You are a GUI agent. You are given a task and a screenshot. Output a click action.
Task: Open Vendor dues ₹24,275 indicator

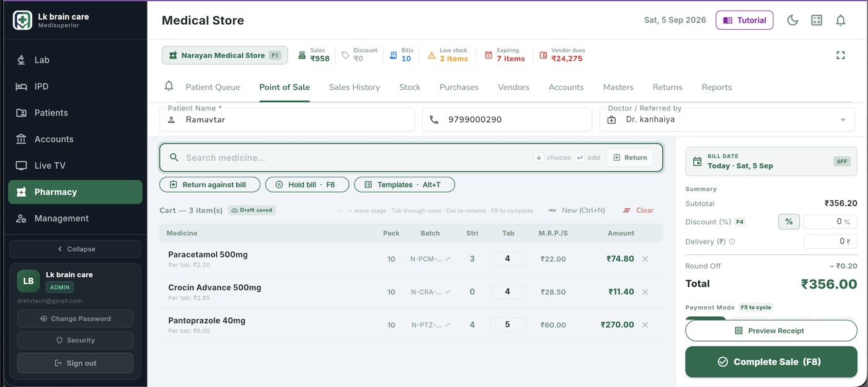coord(561,55)
